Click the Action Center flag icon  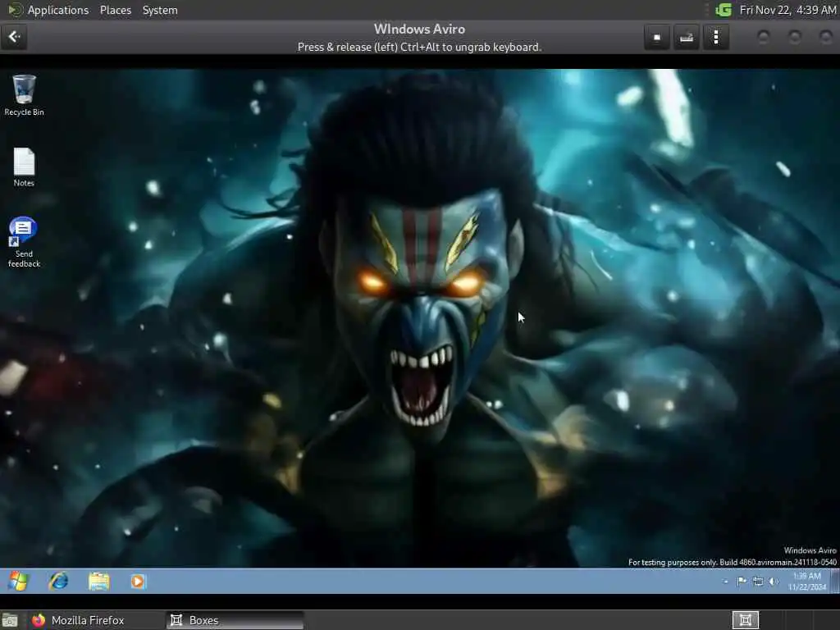tap(742, 582)
